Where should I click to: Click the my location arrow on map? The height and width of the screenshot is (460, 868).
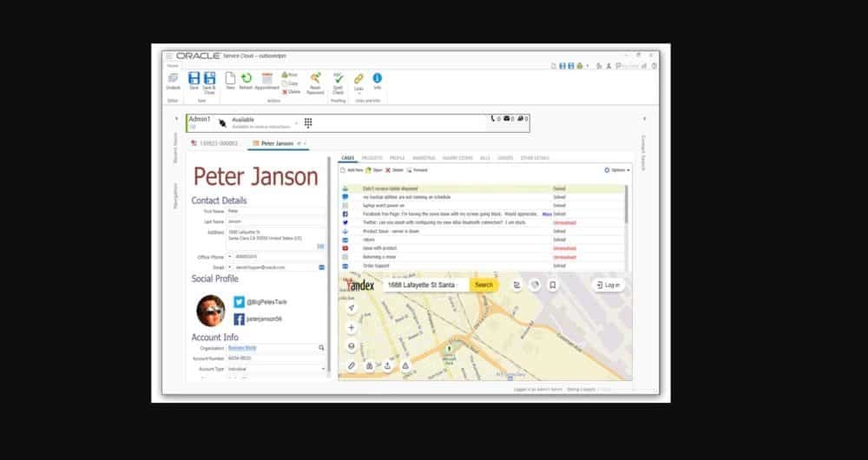click(351, 308)
